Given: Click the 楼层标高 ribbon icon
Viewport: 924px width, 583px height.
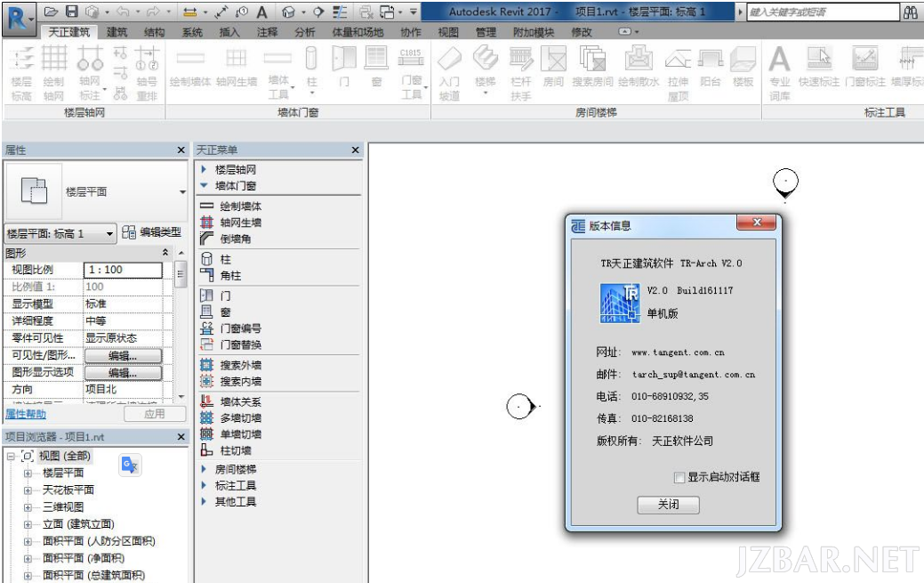Looking at the screenshot, I should pyautogui.click(x=22, y=73).
